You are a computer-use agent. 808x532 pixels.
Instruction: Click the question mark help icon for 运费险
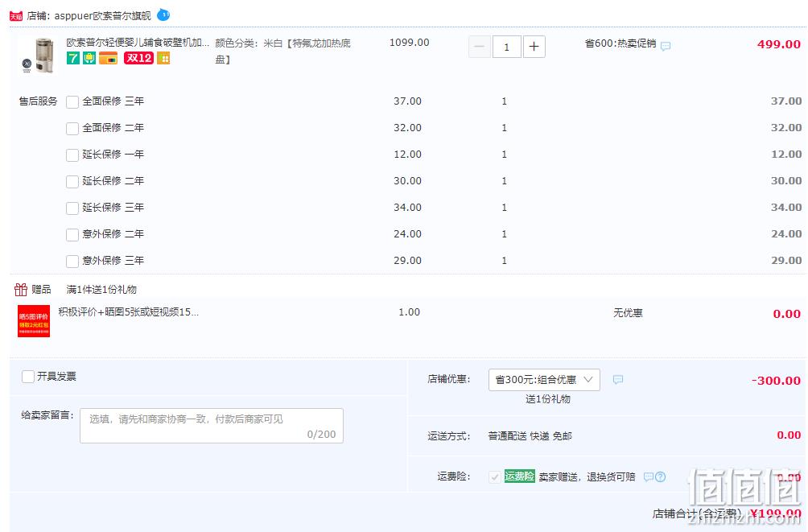660,476
